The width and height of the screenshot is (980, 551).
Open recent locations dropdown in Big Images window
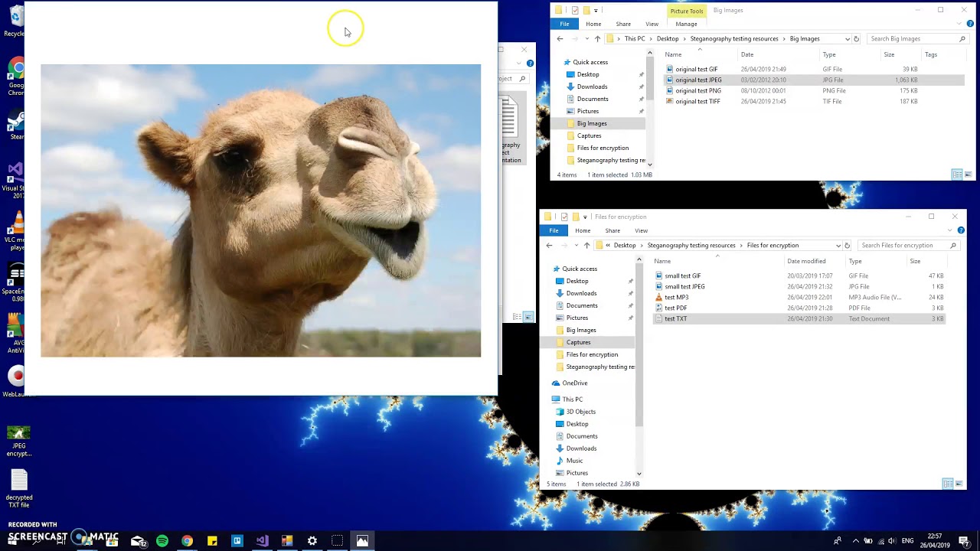586,39
